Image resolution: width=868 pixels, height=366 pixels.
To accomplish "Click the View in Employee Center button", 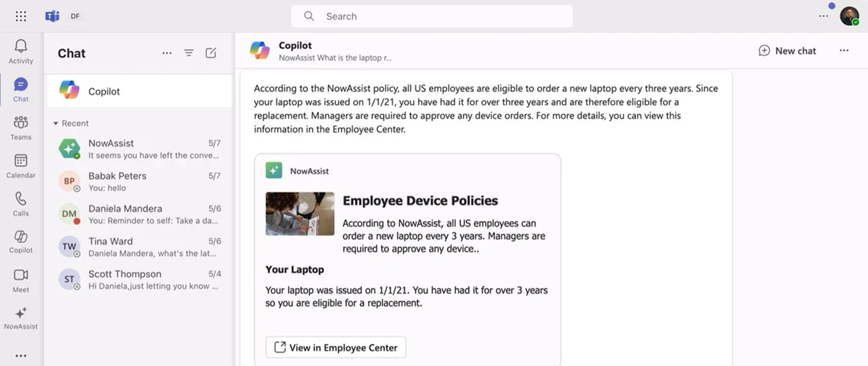I will (x=336, y=348).
